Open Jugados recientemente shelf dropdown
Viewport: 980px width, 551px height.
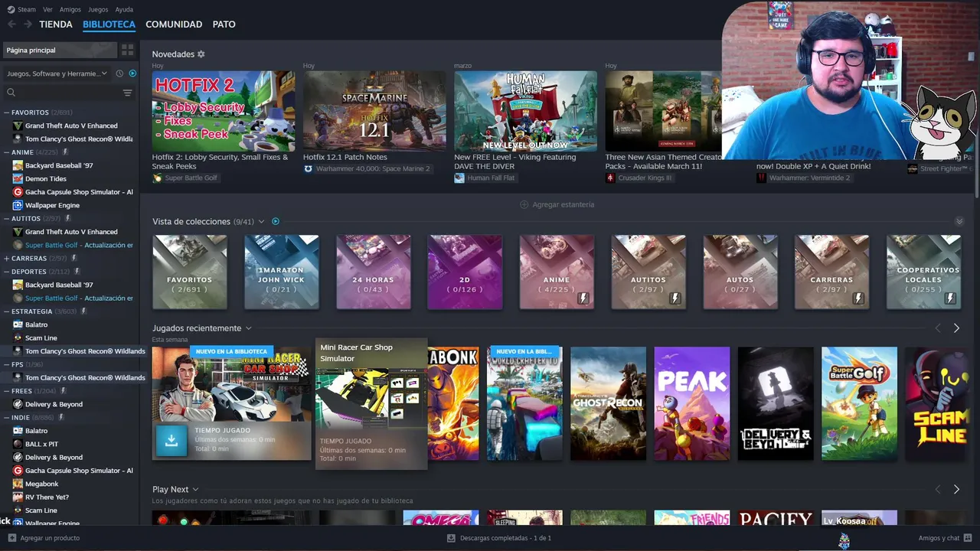[x=248, y=328]
